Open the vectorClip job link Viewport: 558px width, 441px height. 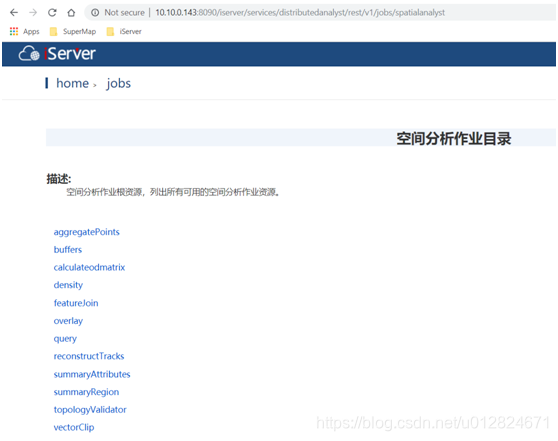point(74,427)
